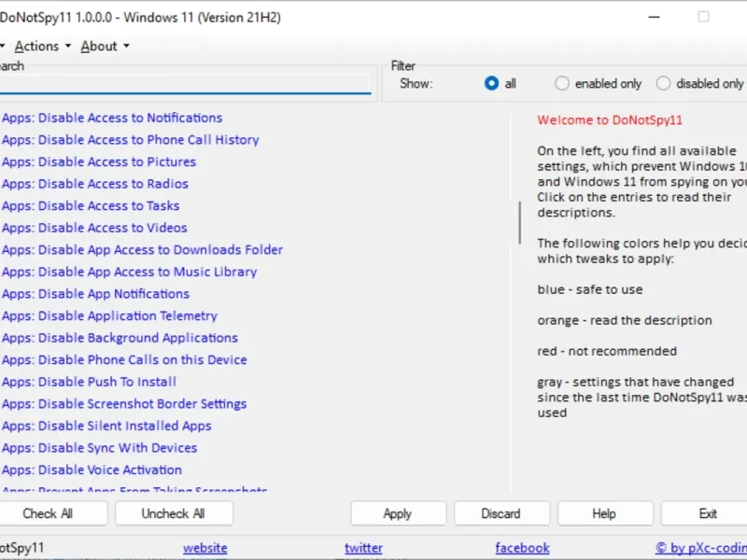Select 'Apps: Disable Access to Notifications'
This screenshot has width=747, height=560.
[112, 118]
